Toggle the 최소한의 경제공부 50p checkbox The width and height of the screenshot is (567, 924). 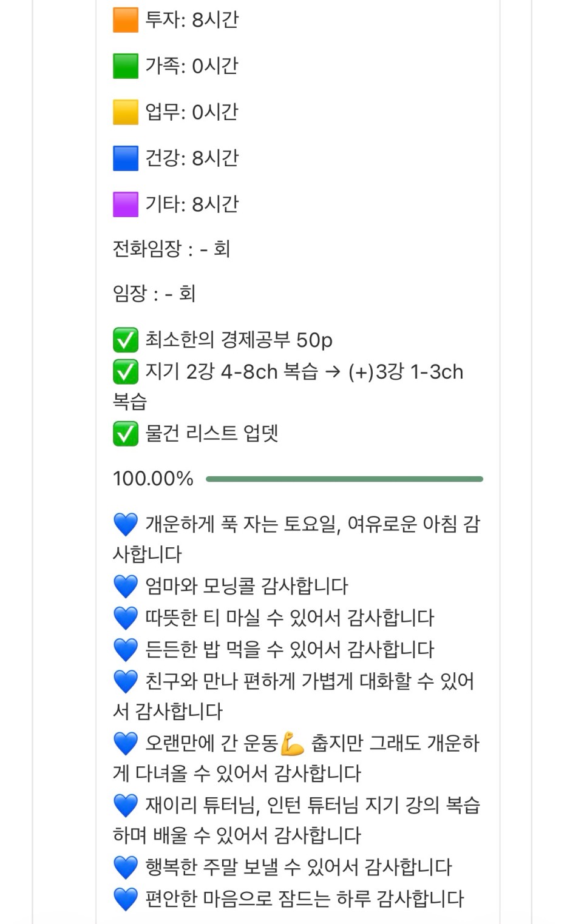click(126, 340)
